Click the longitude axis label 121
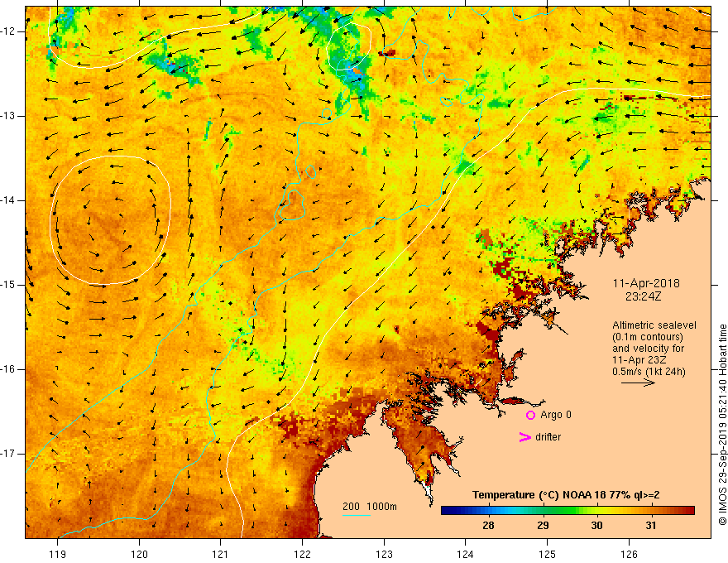The image size is (728, 563). point(221,554)
